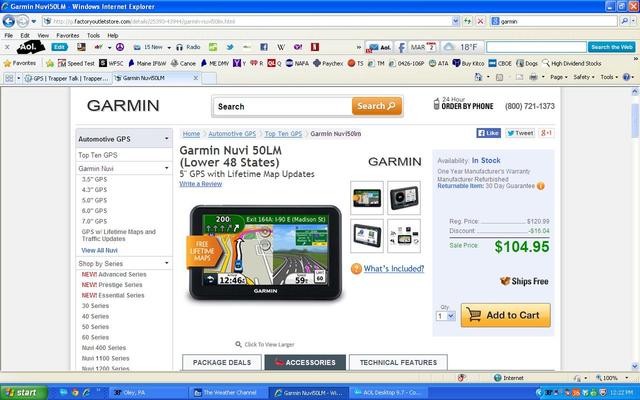Open the Facebook icon in AOL toolbar
640x400 pixels.
[264, 47]
